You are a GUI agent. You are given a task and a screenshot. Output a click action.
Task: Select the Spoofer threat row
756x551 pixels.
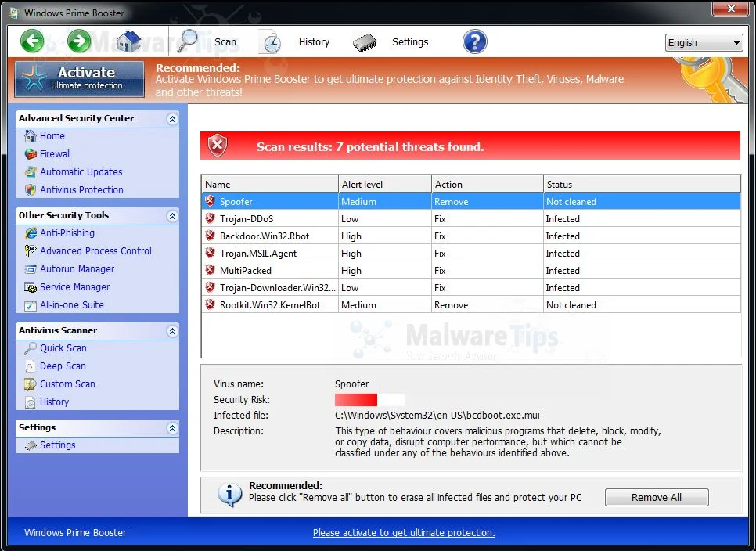pos(471,201)
